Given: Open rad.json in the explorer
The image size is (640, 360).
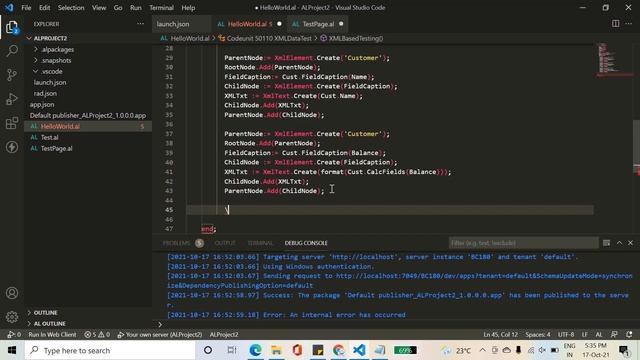Looking at the screenshot, I should coord(45,93).
